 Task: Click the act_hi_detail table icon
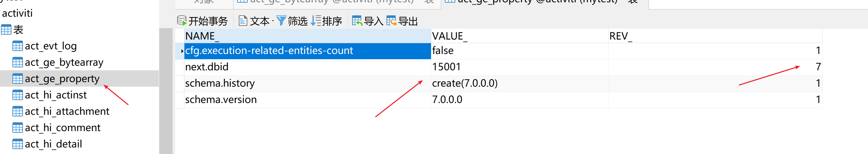pyautogui.click(x=17, y=144)
